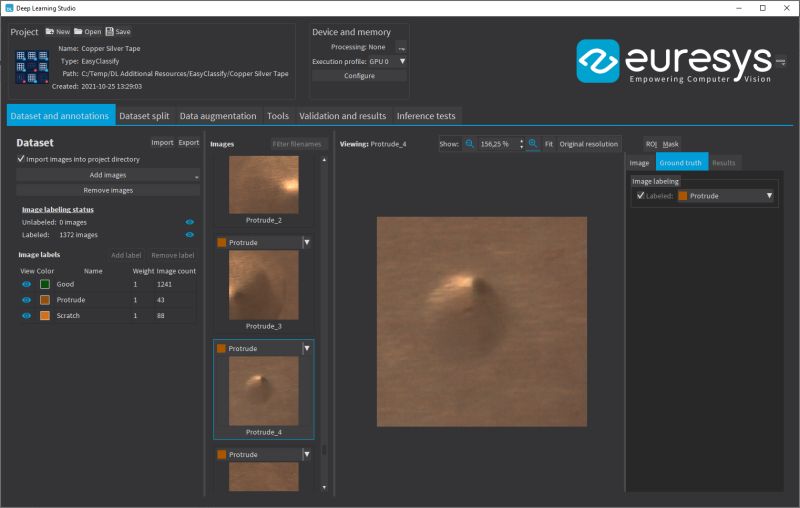Toggle visibility of the Scratch label
Image resolution: width=800 pixels, height=508 pixels.
(27, 316)
